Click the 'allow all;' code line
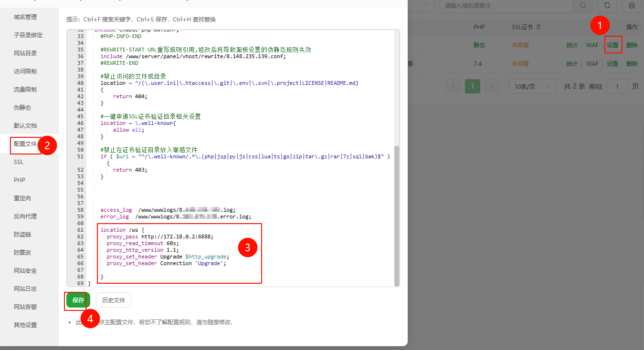644x350 pixels. point(128,130)
